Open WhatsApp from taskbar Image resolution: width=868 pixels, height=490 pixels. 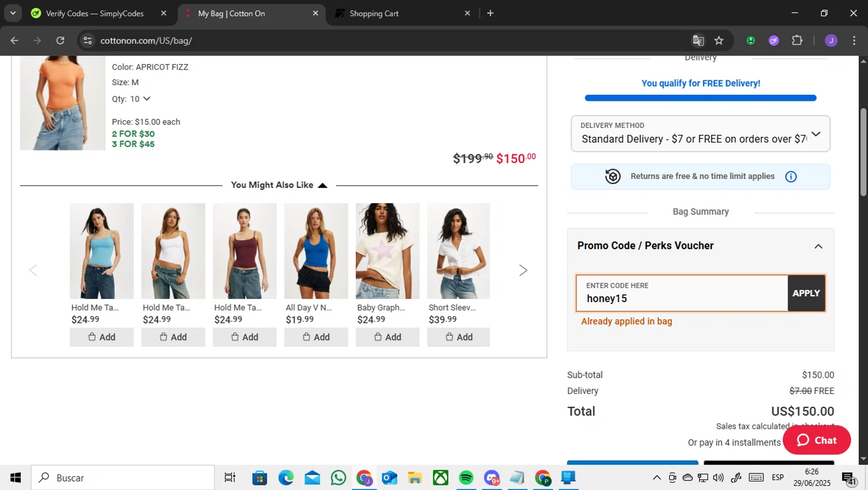[339, 478]
